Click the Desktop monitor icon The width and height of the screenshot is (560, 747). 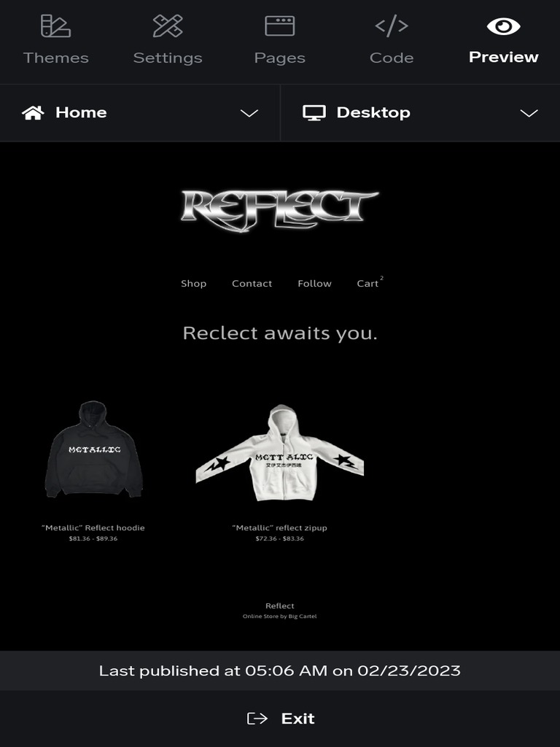[x=314, y=113]
